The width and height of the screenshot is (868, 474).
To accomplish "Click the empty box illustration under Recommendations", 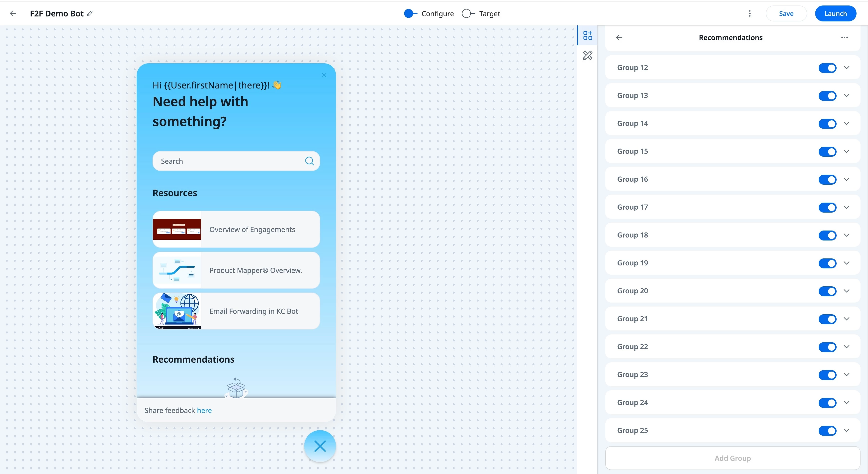I will (237, 388).
